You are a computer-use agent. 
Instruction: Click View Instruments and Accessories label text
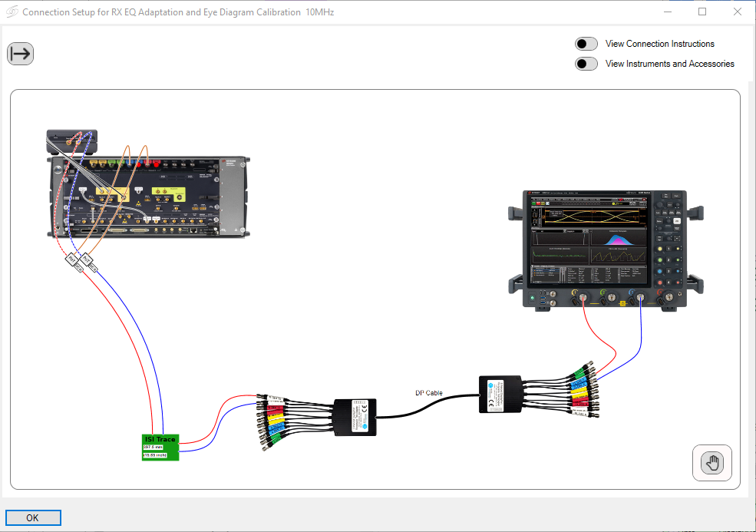670,64
